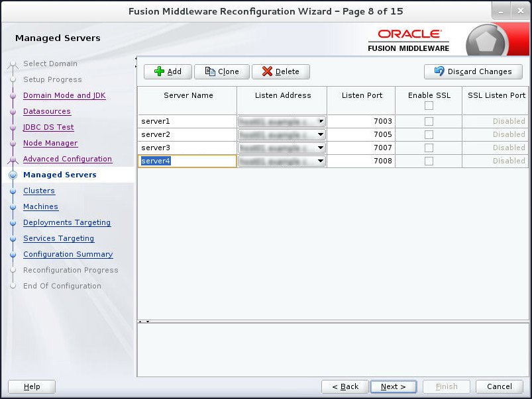Viewport: 532px width, 399px height.
Task: Edit listen port 7007 cell
Action: point(361,148)
